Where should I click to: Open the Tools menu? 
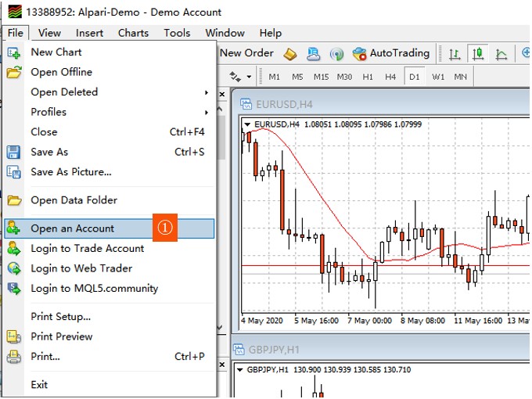coord(177,33)
